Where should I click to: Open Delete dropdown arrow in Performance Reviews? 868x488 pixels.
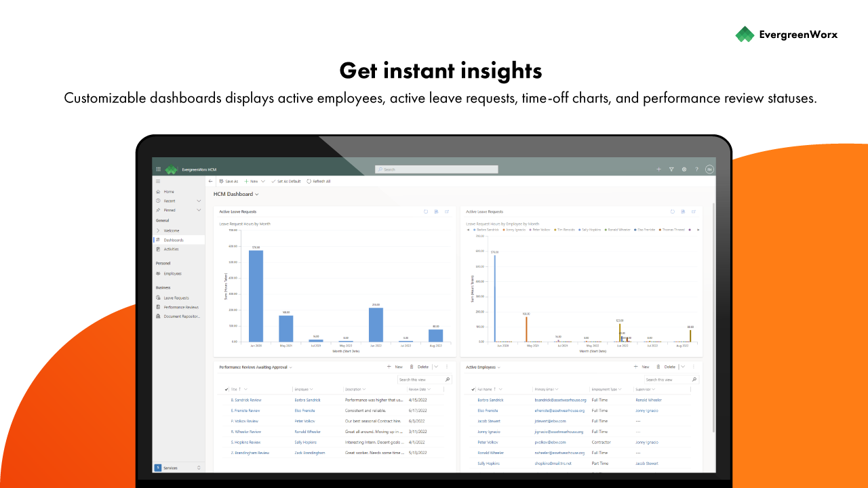point(437,367)
